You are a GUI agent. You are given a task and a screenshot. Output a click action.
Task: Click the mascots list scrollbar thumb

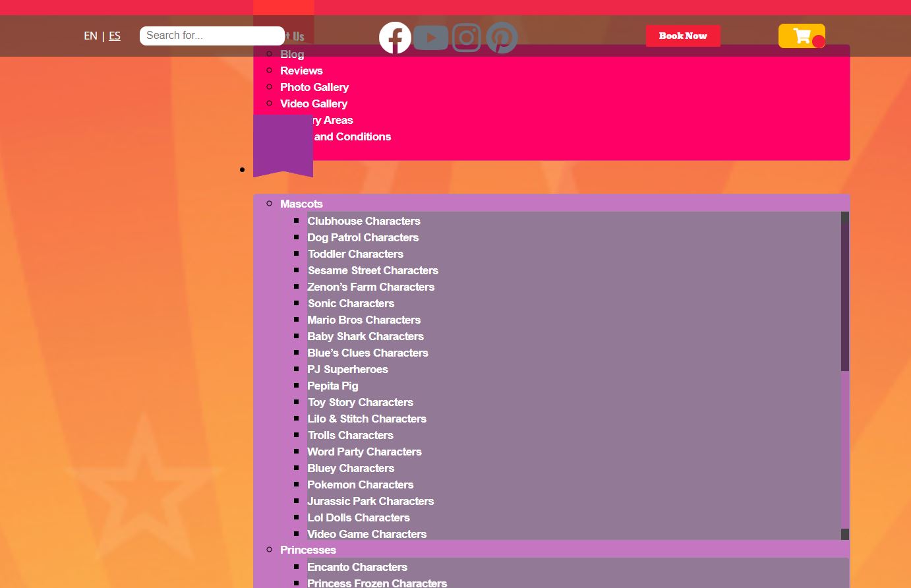tap(845, 297)
